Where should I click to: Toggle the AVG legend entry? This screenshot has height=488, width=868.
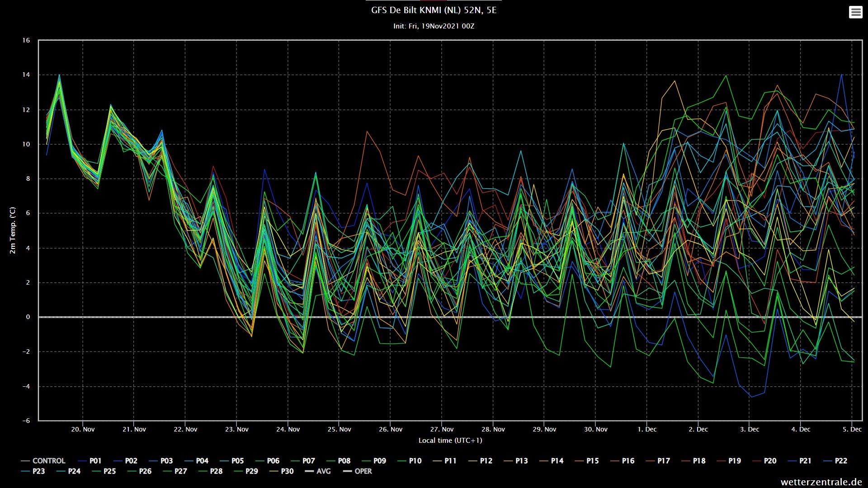[x=318, y=471]
